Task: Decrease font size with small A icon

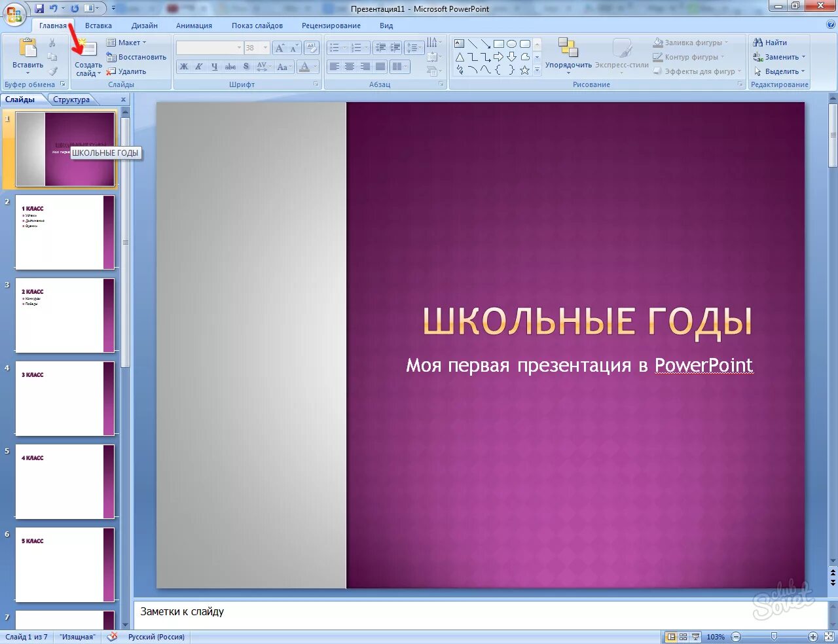Action: click(293, 48)
